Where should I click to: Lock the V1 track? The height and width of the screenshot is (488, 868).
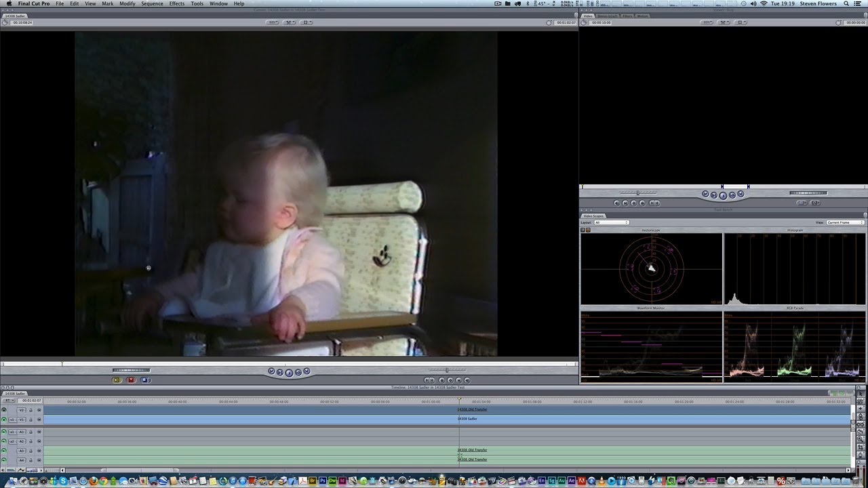31,420
